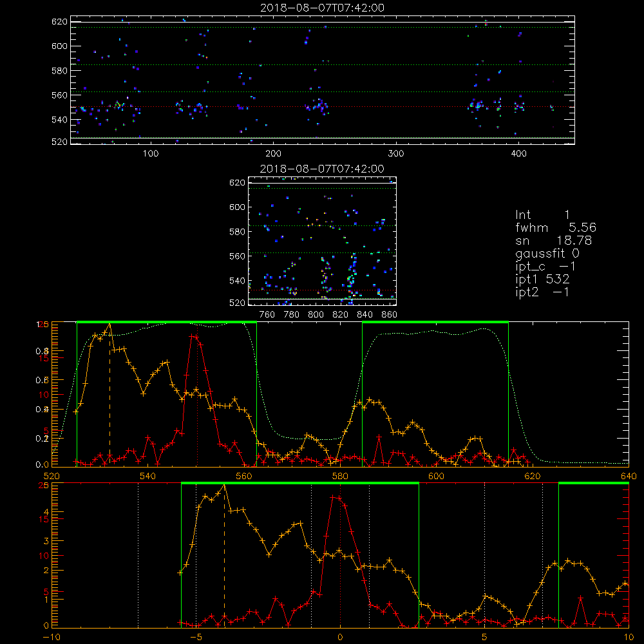This screenshot has height=644, width=644.
Task: Click the orange dashed vertical line in bottom plot
Action: point(224,556)
